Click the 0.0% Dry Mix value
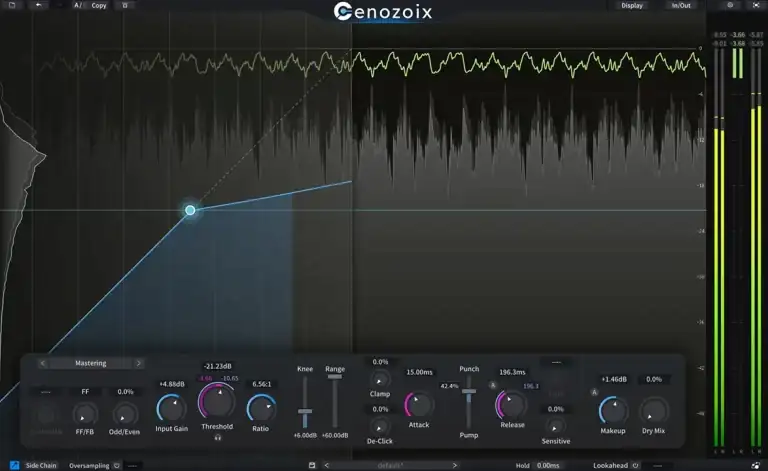The height and width of the screenshot is (471, 768). [x=654, y=379]
